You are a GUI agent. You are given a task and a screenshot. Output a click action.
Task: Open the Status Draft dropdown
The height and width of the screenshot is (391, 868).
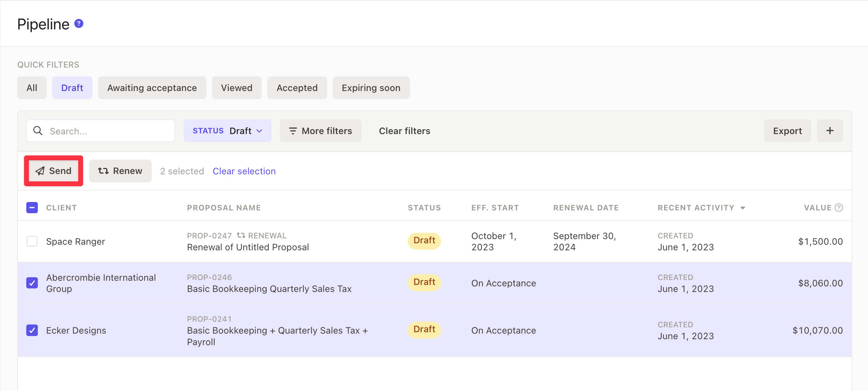pos(227,131)
